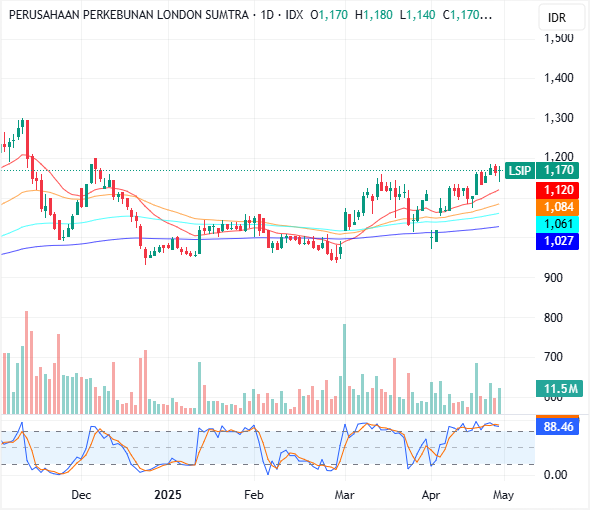Click the H1,180 high value

point(374,15)
